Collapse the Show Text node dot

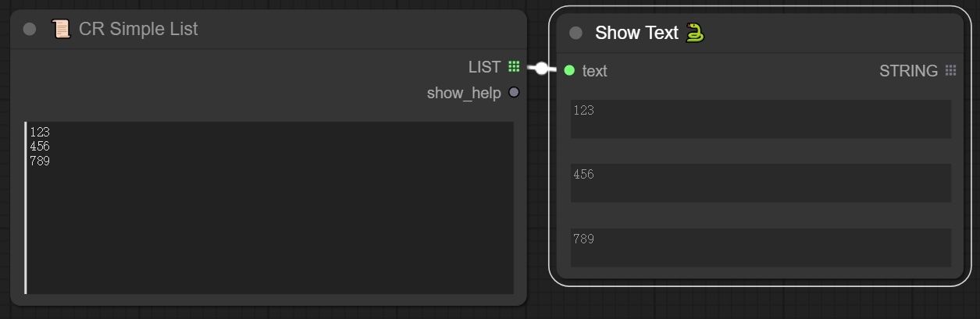click(x=576, y=33)
